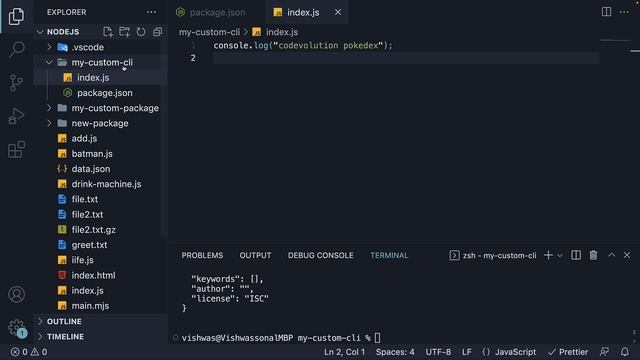Collapse all folders in Explorer
640x360 pixels.
pyautogui.click(x=157, y=32)
